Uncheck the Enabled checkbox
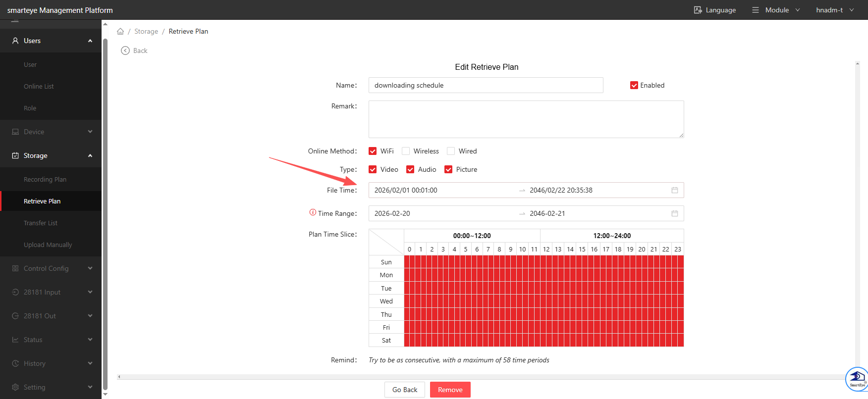 tap(634, 85)
